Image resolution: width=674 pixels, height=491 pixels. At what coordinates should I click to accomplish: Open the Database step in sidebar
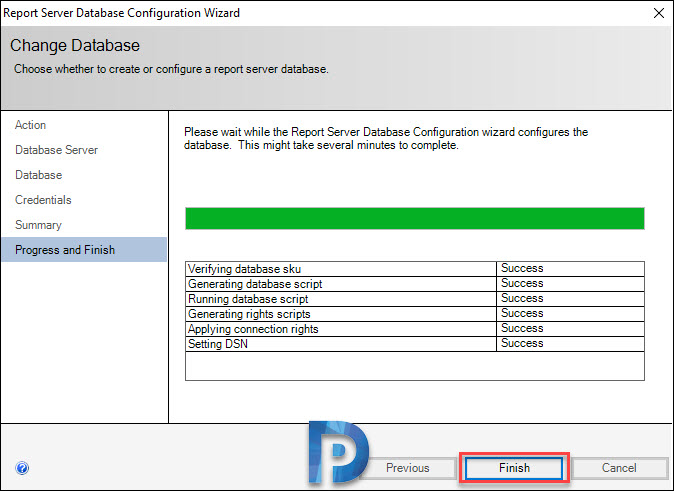tap(39, 175)
